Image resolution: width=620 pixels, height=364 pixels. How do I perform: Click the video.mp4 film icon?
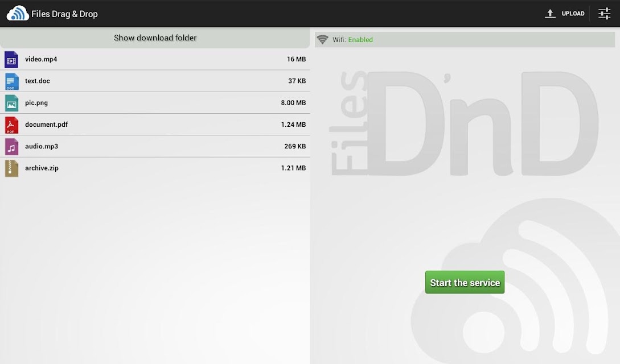pyautogui.click(x=11, y=60)
